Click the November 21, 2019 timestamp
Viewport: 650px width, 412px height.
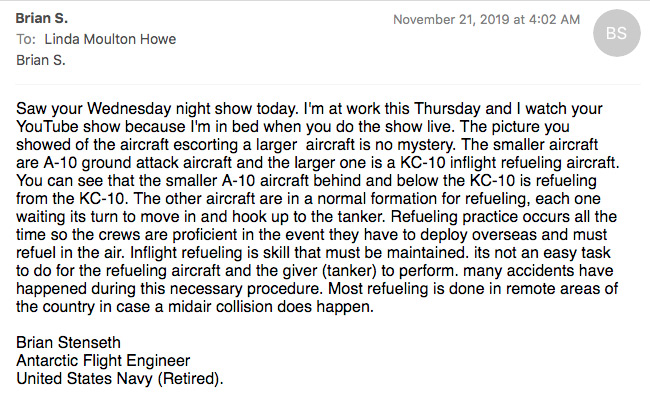tap(486, 19)
